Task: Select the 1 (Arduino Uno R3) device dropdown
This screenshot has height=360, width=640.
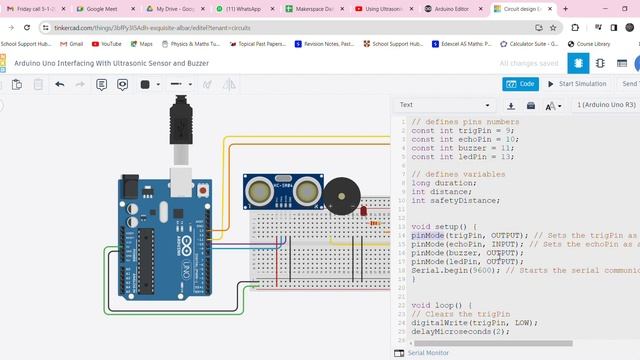Action: 606,105
